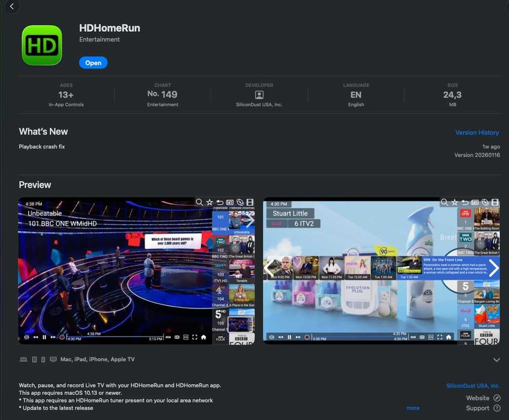Screen dimensions: 509x420
Task: Open the developer Website link
Action: tap(483, 398)
